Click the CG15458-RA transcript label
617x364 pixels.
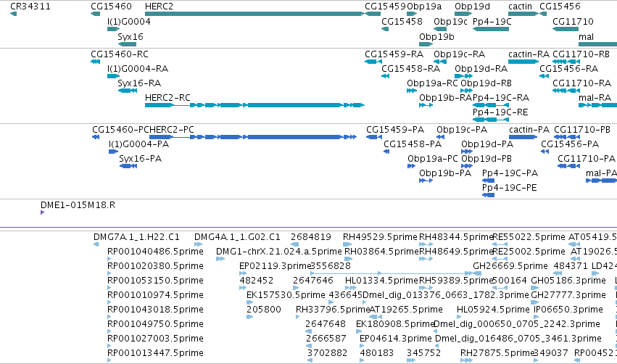tap(410, 68)
